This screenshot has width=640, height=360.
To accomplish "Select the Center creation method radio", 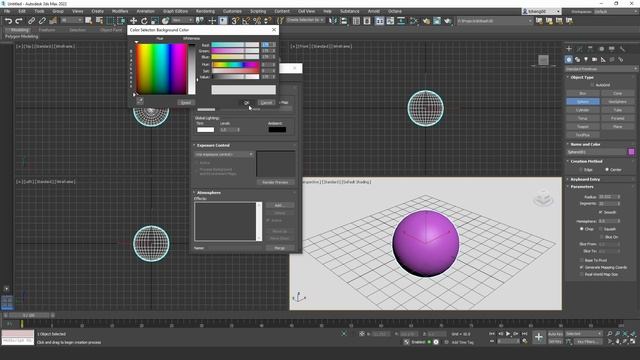I will click(607, 169).
